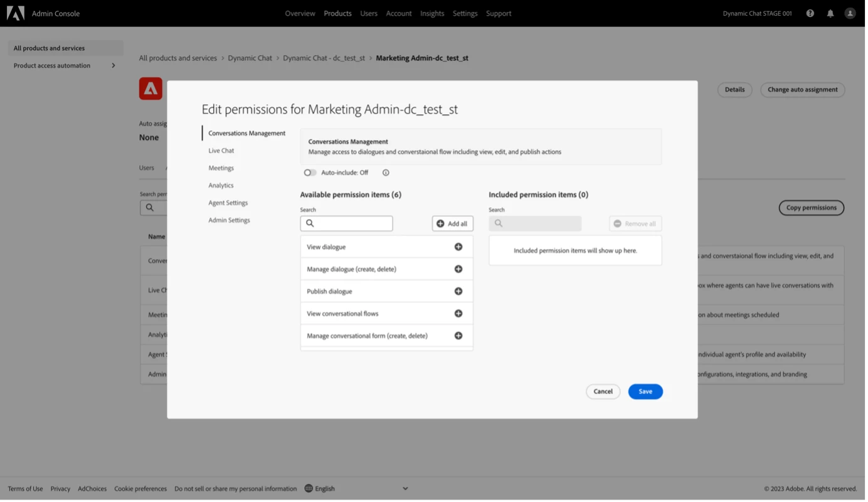The height and width of the screenshot is (502, 868).
Task: Select the Agent Settings section
Action: pos(229,203)
